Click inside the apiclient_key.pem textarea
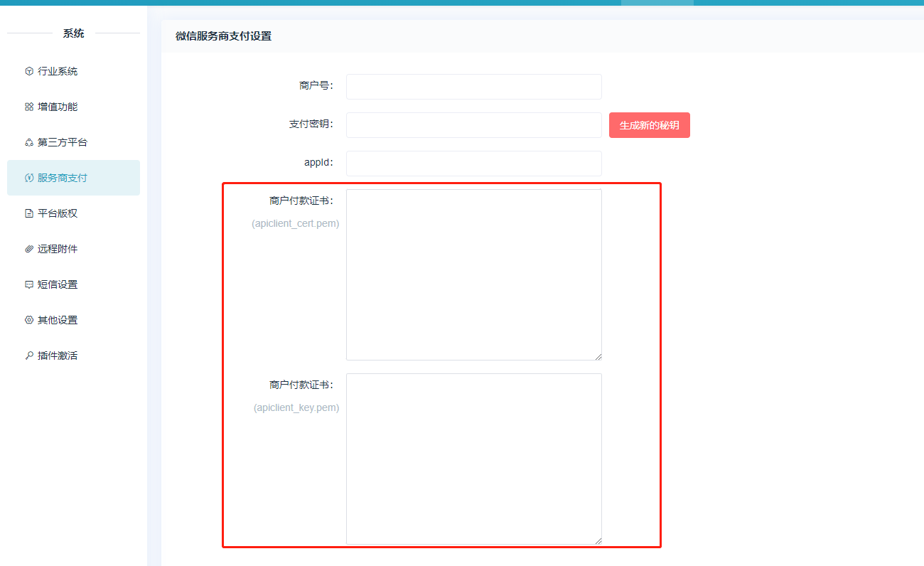The width and height of the screenshot is (924, 566). tap(473, 459)
